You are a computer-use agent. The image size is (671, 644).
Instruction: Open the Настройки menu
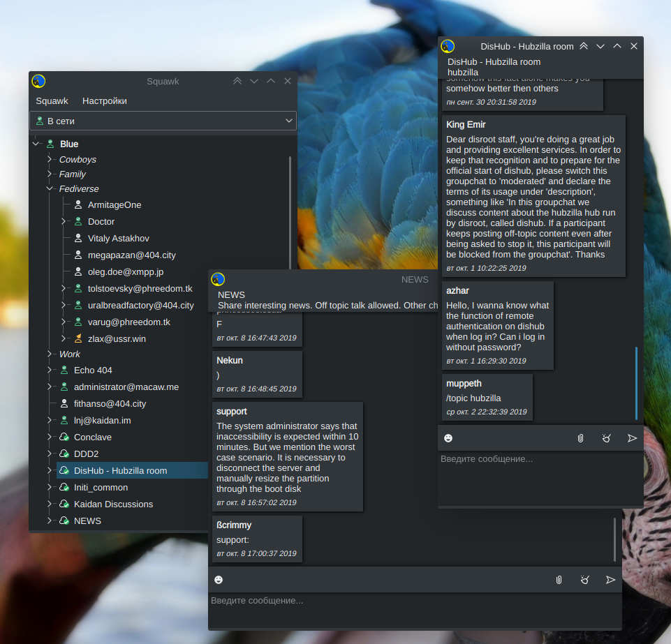(105, 101)
